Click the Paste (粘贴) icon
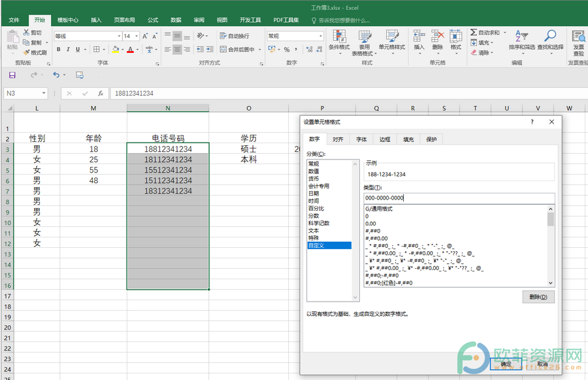 pos(12,40)
